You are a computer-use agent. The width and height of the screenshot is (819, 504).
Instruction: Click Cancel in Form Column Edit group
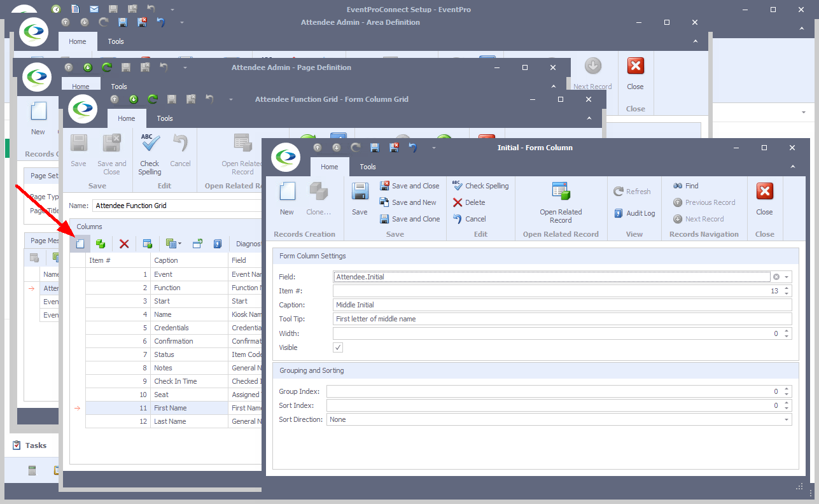pos(469,219)
